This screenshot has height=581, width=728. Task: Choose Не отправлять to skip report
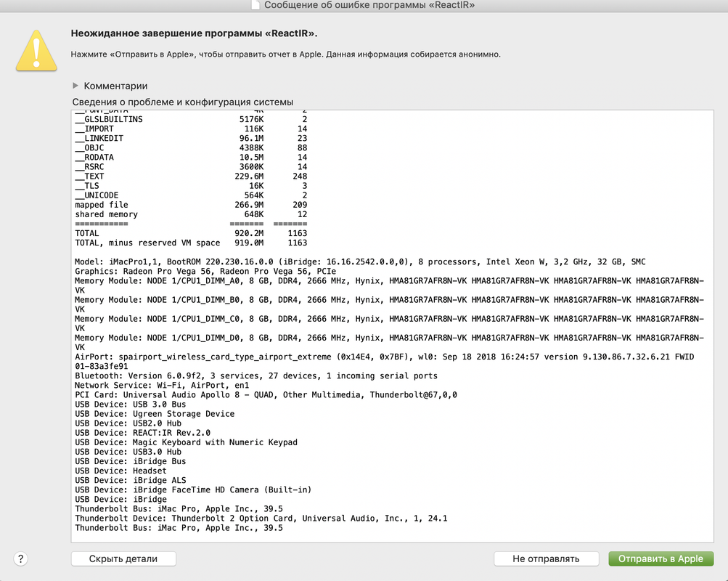pos(546,558)
